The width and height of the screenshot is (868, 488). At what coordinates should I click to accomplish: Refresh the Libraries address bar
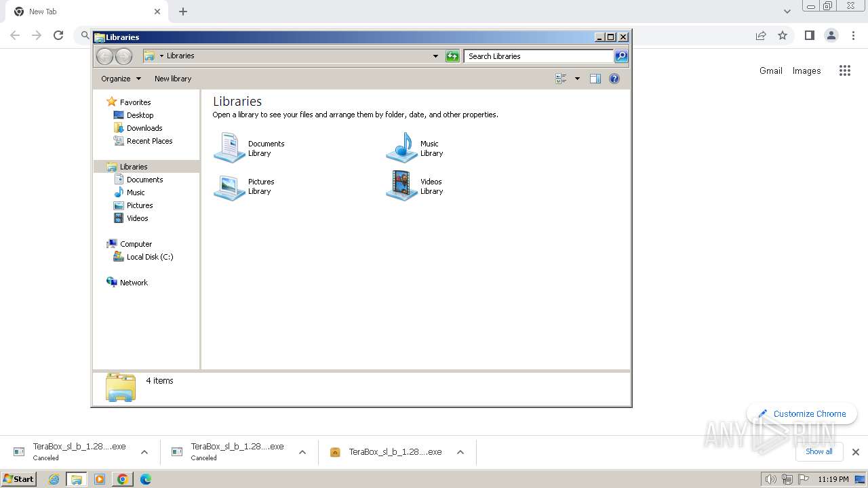(452, 56)
